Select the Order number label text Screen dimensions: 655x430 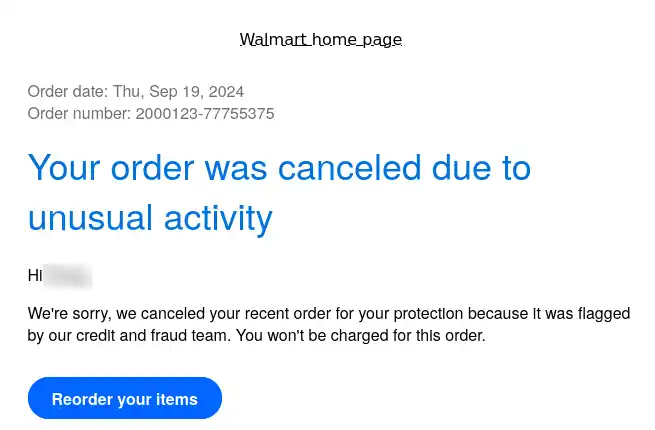[79, 114]
